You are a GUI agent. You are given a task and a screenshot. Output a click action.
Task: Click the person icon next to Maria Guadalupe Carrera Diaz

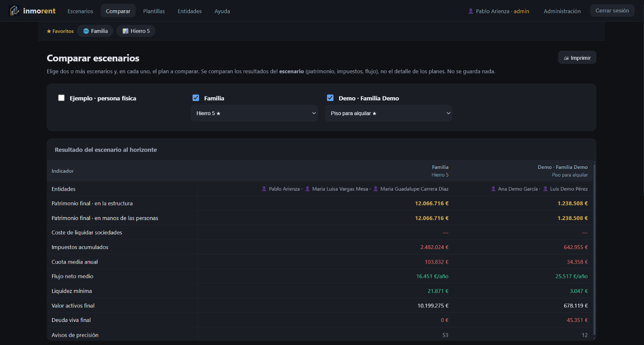(x=376, y=188)
